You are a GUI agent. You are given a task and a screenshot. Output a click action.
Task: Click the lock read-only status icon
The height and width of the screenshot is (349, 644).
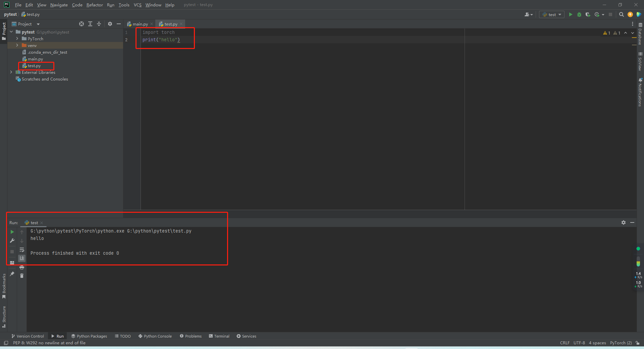(637, 343)
